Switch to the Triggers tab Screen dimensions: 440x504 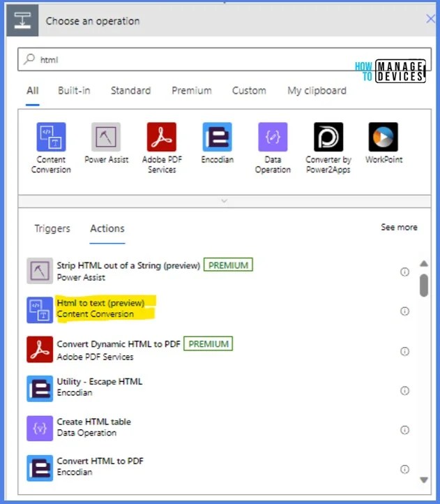pos(52,228)
